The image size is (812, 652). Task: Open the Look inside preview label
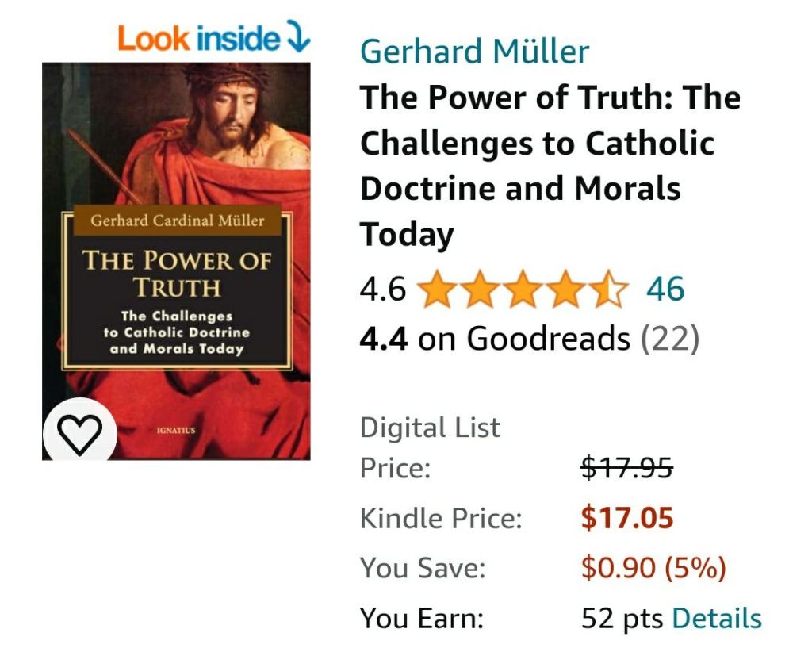pyautogui.click(x=198, y=38)
